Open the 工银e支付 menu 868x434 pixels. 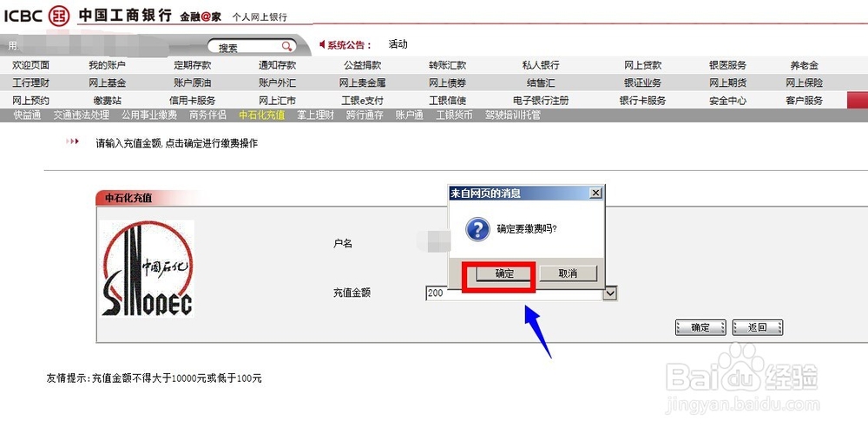(362, 101)
